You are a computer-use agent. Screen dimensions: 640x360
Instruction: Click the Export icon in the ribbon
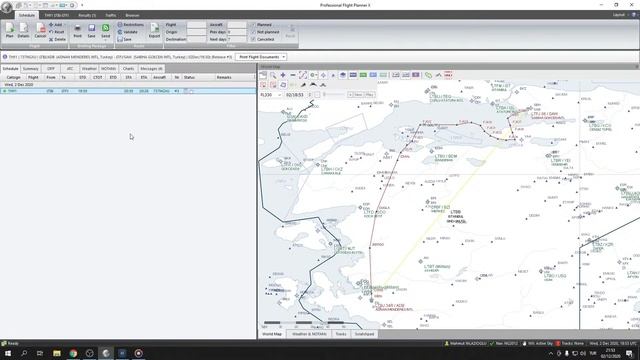point(154,31)
